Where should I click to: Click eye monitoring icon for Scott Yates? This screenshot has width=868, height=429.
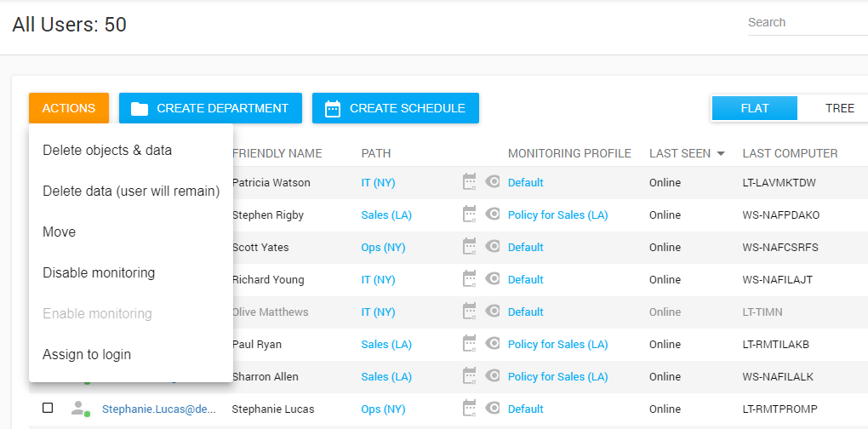(493, 246)
